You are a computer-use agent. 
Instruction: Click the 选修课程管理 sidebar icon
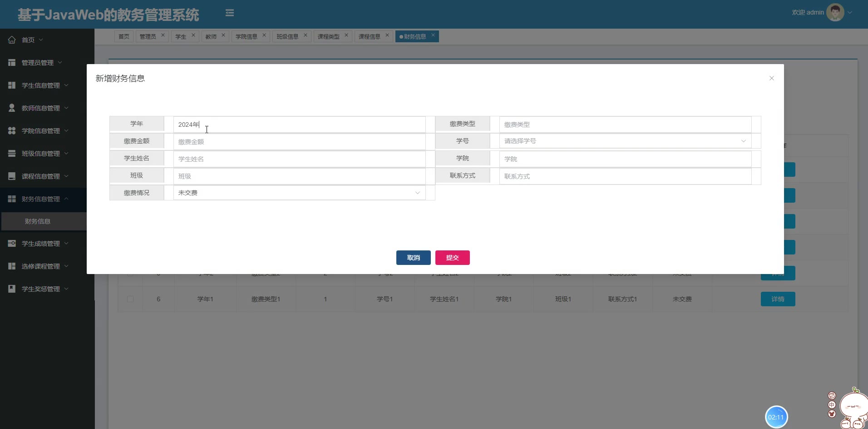(12, 266)
